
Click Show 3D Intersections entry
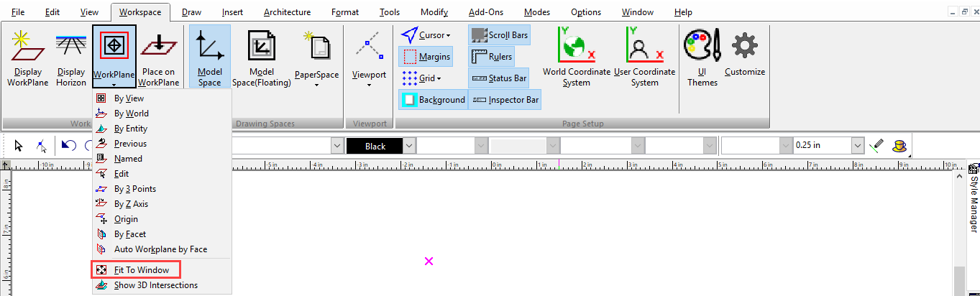pos(156,285)
